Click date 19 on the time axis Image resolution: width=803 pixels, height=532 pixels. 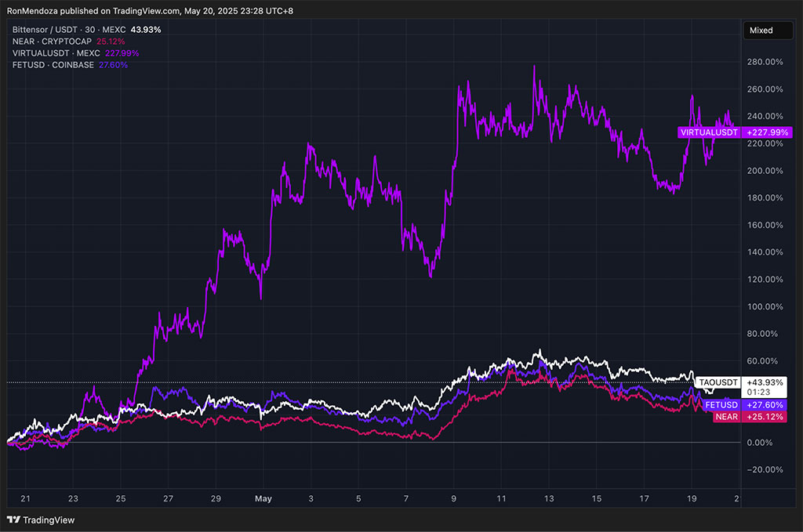(x=692, y=498)
